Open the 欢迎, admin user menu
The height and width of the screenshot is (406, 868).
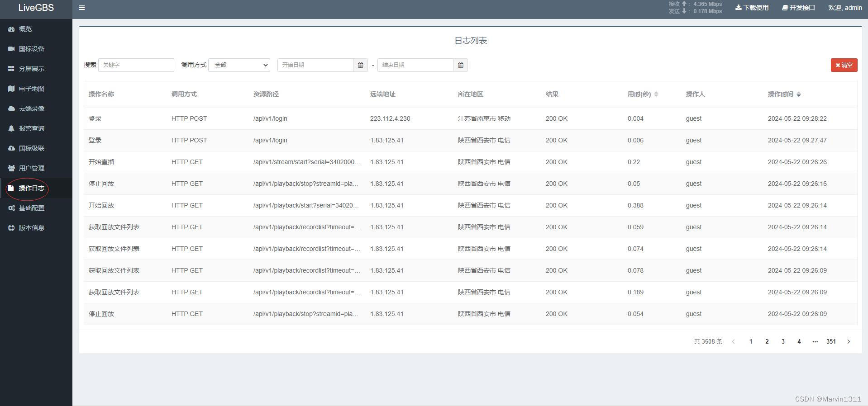tap(845, 8)
